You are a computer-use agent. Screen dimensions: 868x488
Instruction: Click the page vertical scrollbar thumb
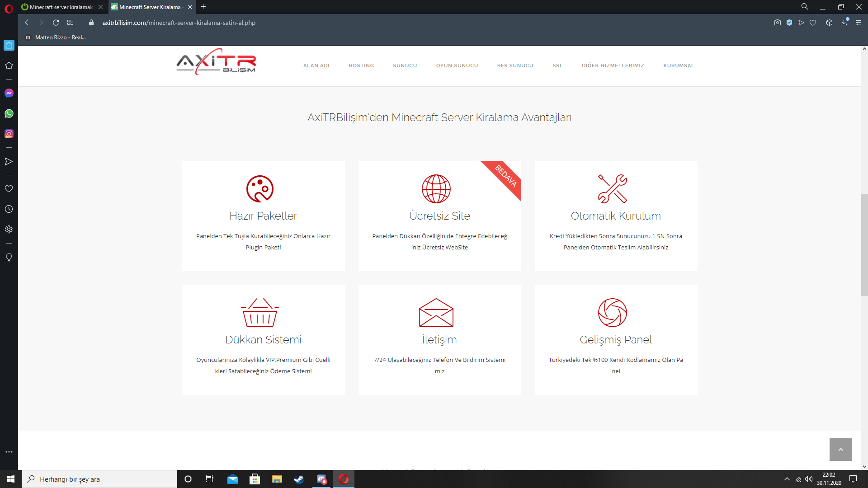point(864,244)
